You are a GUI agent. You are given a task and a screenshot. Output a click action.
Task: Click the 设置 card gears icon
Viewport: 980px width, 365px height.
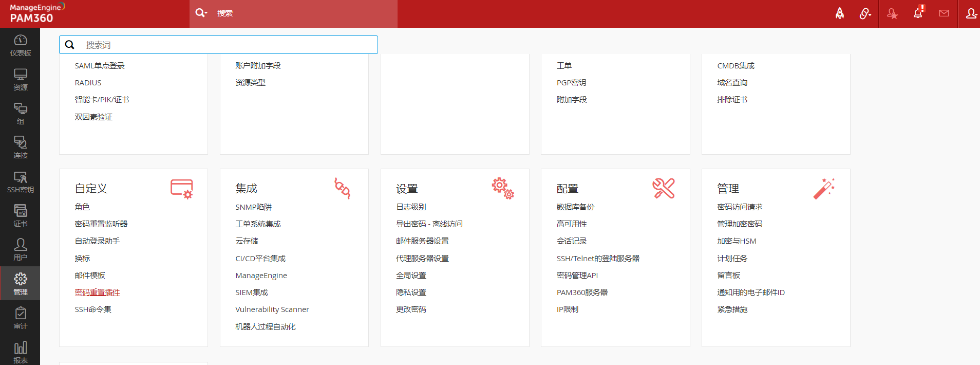coord(503,189)
